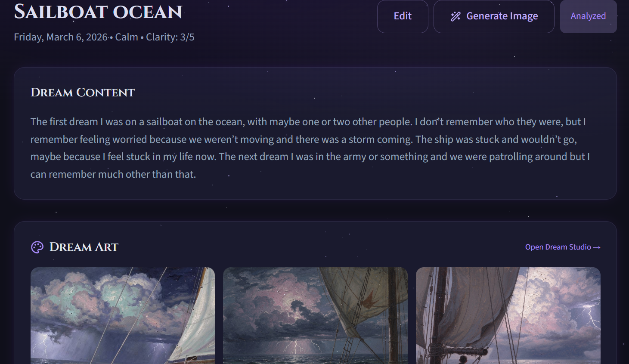Viewport: 629px width, 364px height.
Task: Select the palette icon beside Dream Art
Action: pos(37,247)
